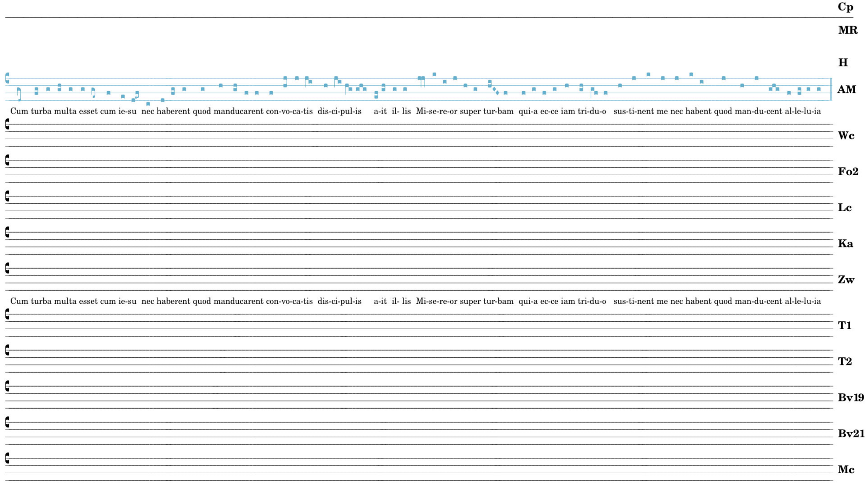Click the blue clef on the AM staff
The height and width of the screenshot is (493, 868).
tap(7, 78)
